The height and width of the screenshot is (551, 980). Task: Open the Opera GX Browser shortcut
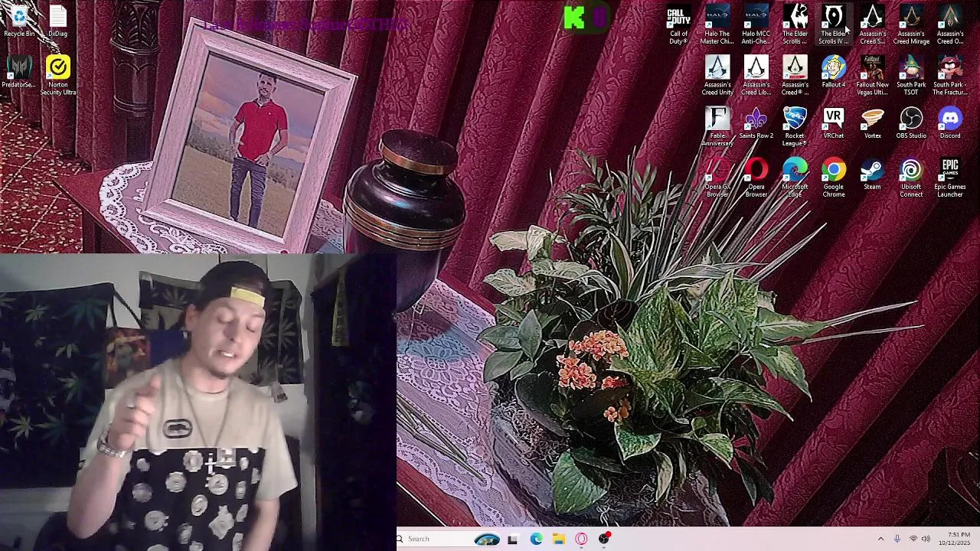point(717,178)
